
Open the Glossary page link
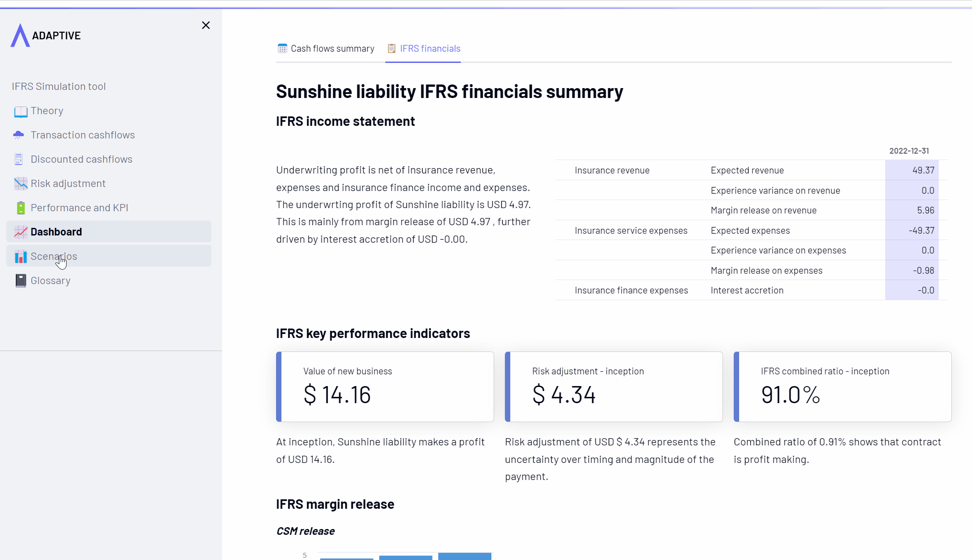tap(51, 280)
